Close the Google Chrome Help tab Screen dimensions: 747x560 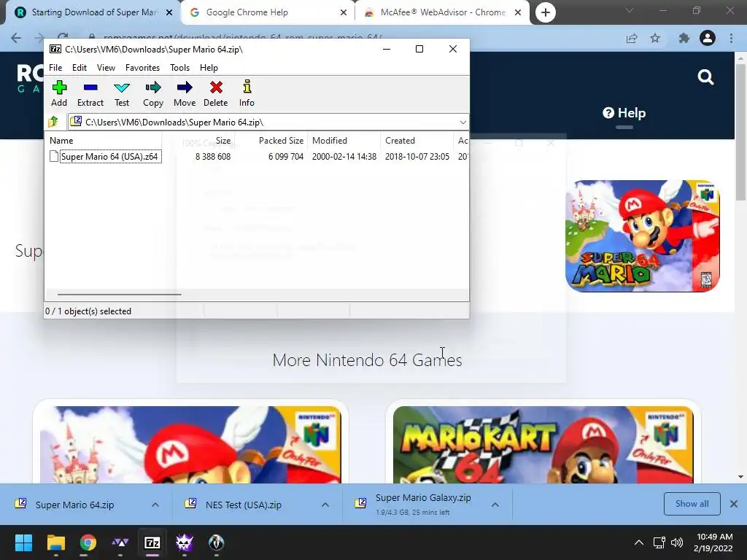344,12
